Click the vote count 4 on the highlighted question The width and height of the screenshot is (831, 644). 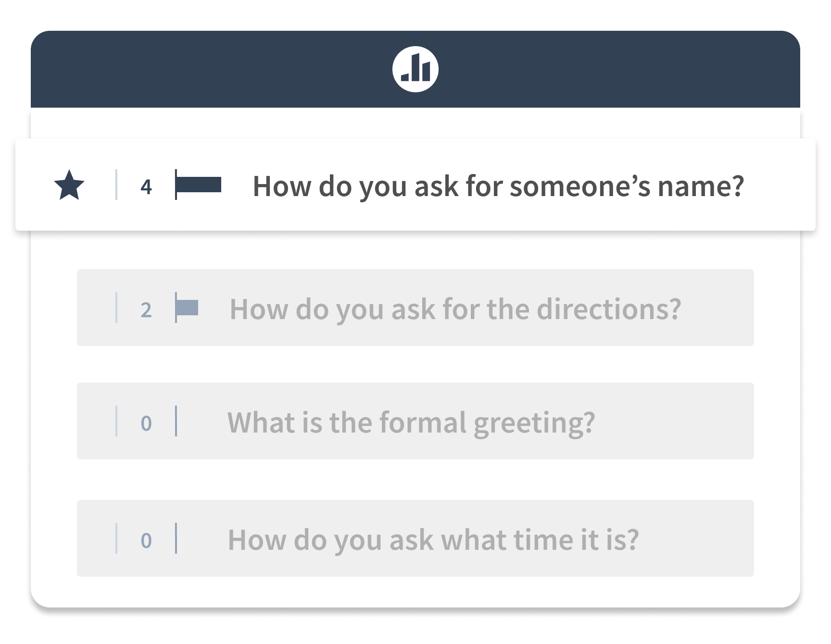[x=147, y=187]
